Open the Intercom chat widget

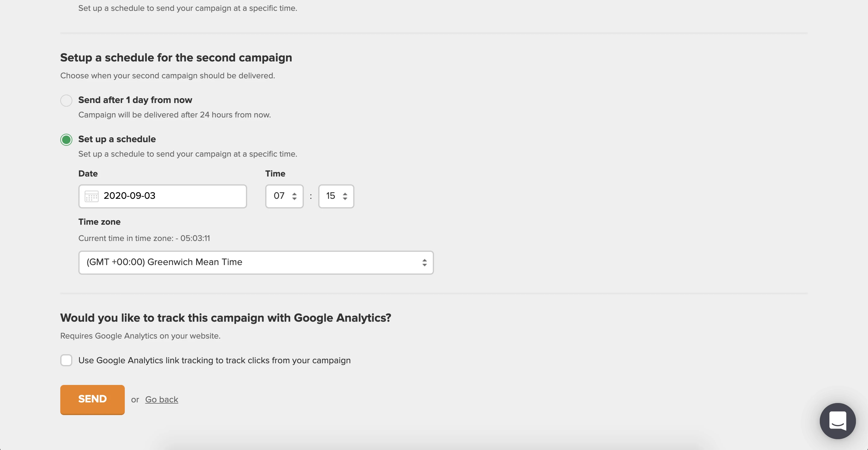click(837, 421)
